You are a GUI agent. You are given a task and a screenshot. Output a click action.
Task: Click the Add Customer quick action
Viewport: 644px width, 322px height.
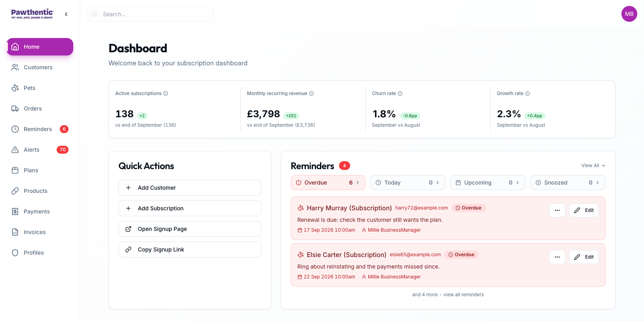[x=190, y=188]
